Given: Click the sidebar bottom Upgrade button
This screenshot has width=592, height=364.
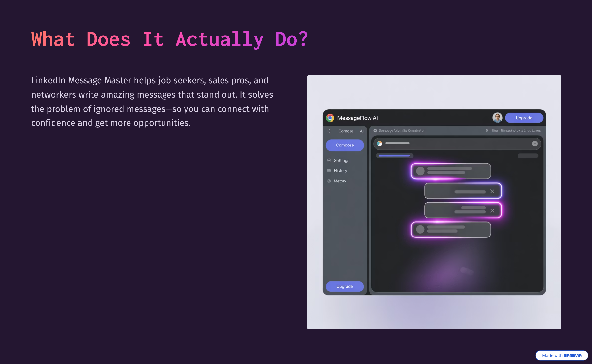Looking at the screenshot, I should click(x=345, y=286).
